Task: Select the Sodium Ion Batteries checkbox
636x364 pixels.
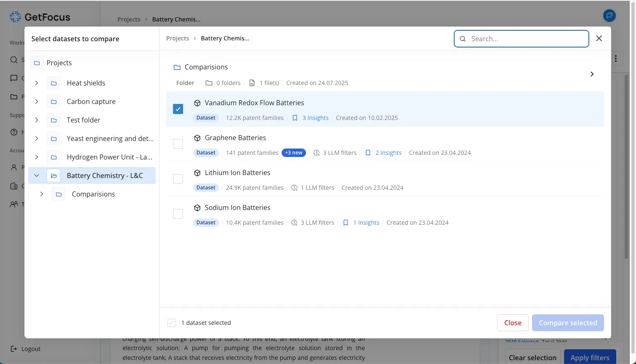Action: point(178,214)
